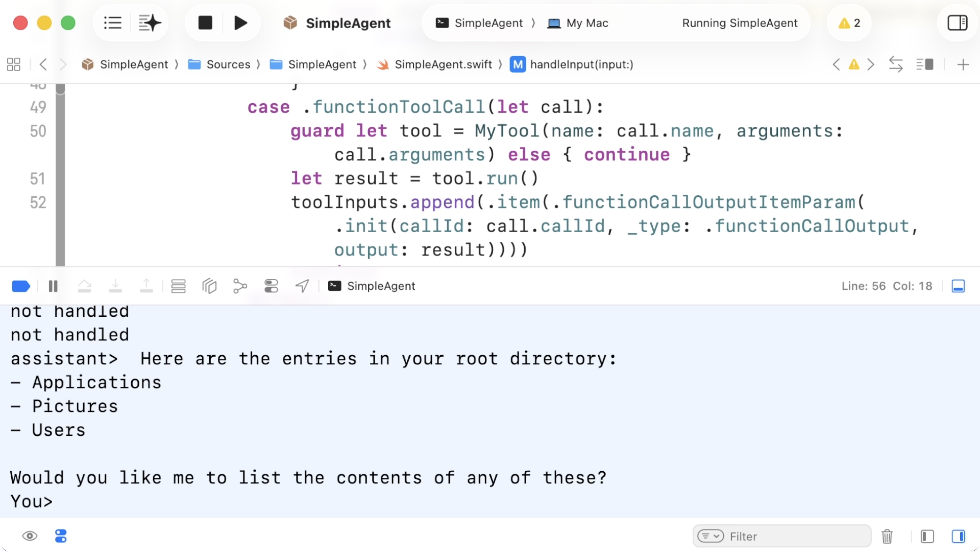Select the Sources folder breadcrumb

tap(228, 64)
